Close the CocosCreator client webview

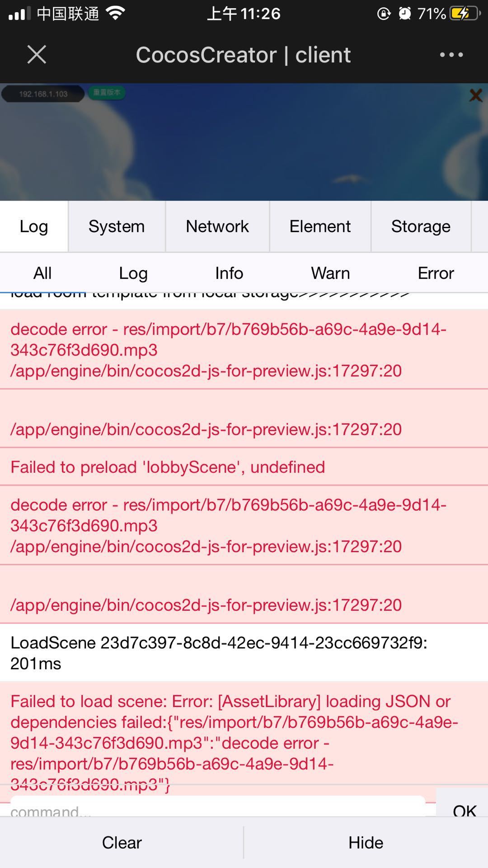click(37, 55)
